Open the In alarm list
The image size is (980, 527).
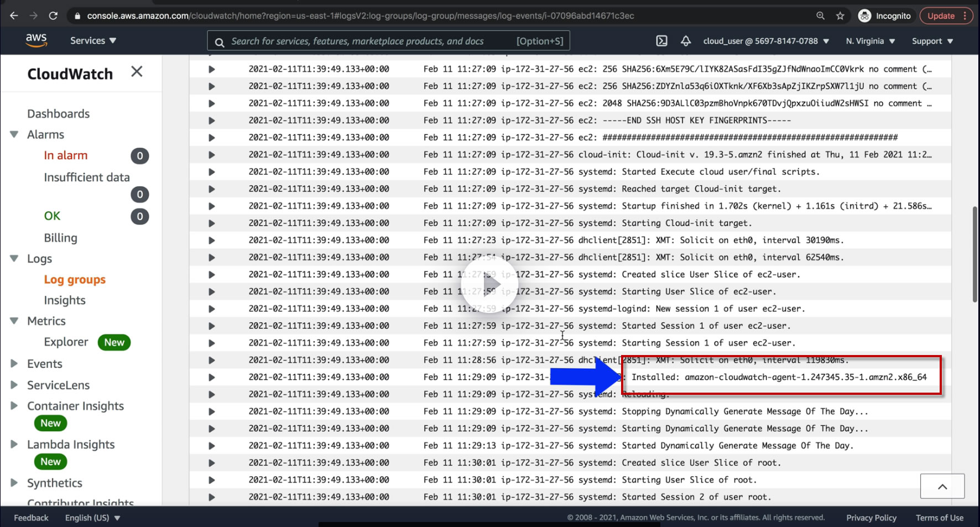(x=66, y=155)
